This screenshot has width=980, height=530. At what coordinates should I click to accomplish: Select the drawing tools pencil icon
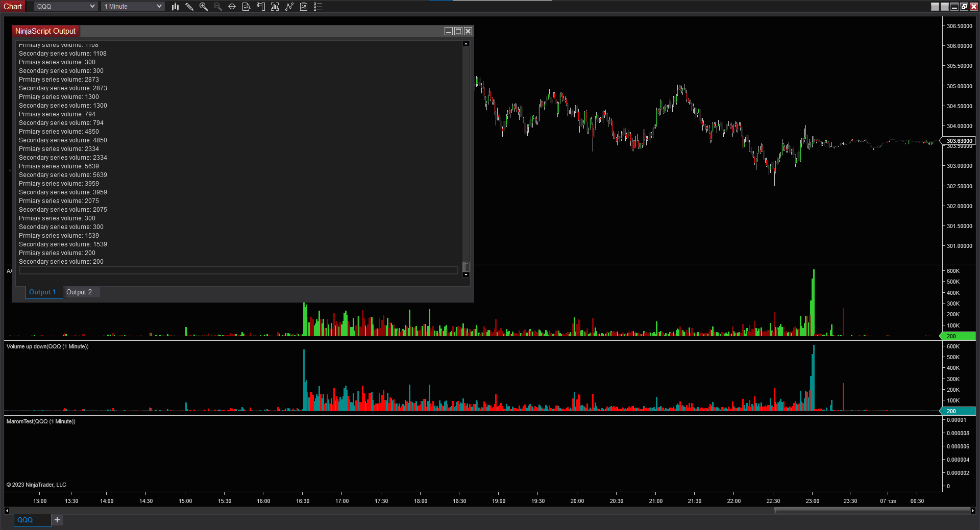point(189,7)
